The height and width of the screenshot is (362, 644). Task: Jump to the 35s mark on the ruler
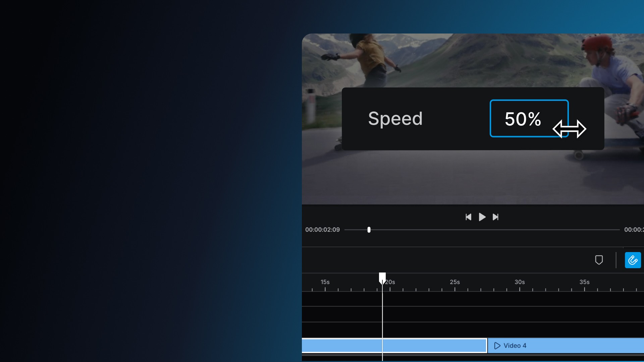(x=584, y=282)
